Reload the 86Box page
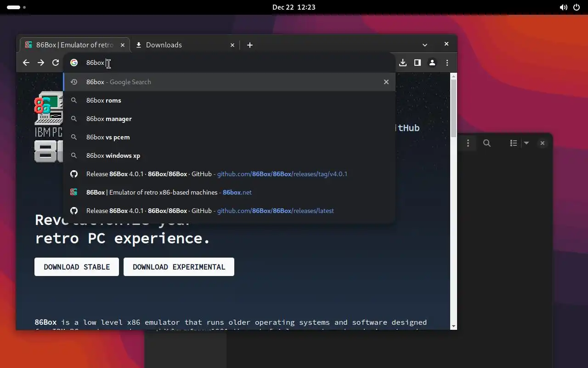This screenshot has height=368, width=588. (56, 63)
